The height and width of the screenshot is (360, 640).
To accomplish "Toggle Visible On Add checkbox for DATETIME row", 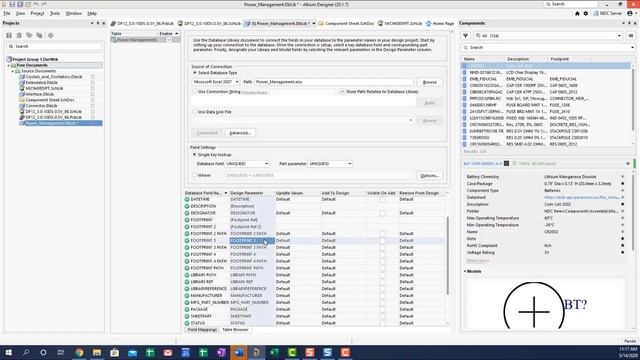I will click(382, 199).
